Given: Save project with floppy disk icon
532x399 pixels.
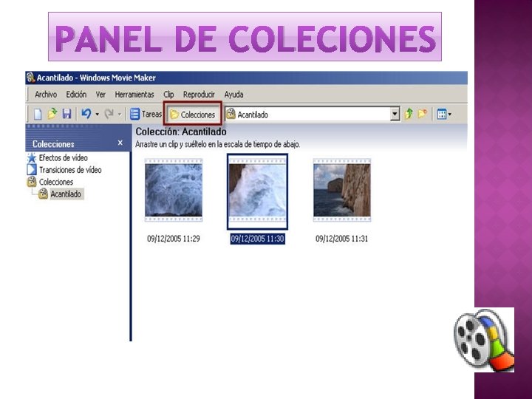Looking at the screenshot, I should click(66, 114).
